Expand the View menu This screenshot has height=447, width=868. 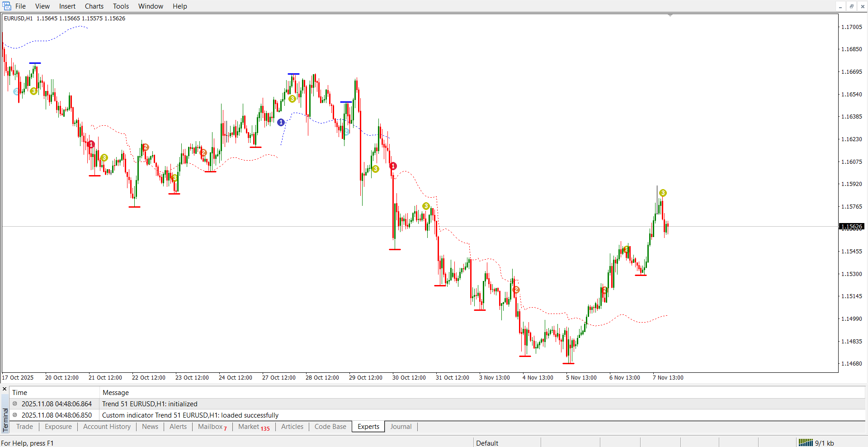point(42,6)
